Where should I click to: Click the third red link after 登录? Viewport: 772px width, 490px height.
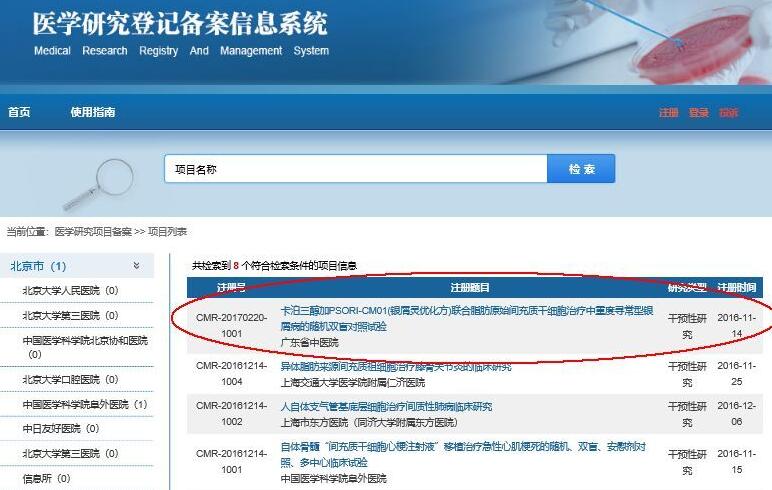[x=729, y=113]
